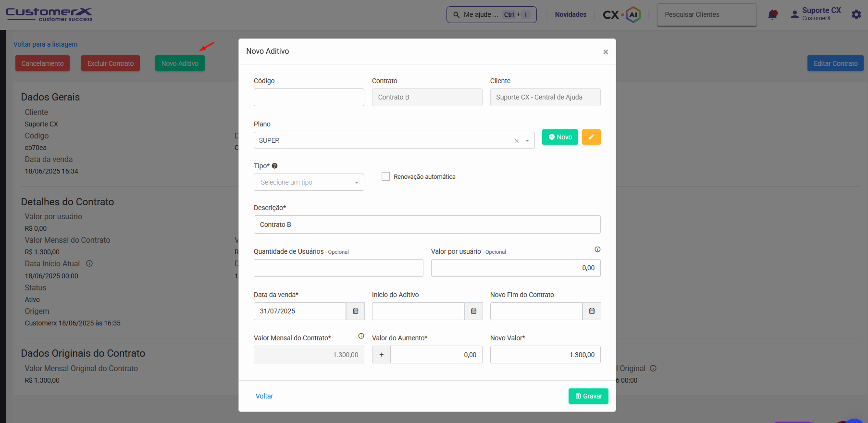Viewport: 868px width, 423px height.
Task: Open the Novo Fim do Contrato calendar
Action: coord(592,311)
